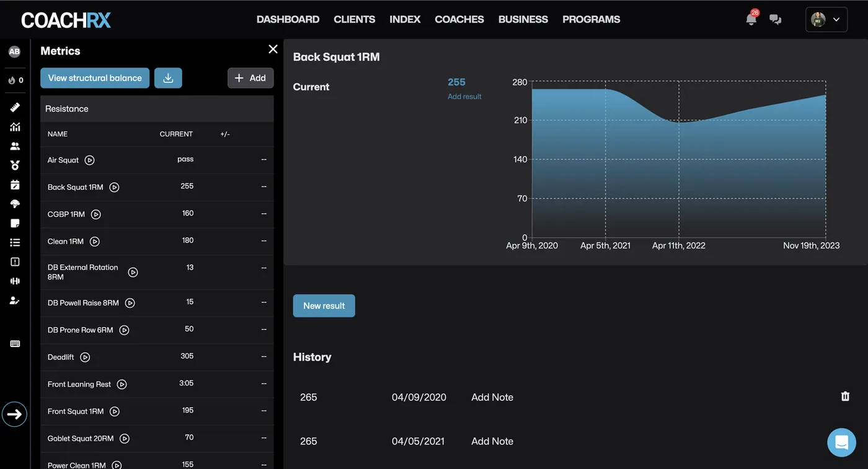The height and width of the screenshot is (469, 868).
Task: Play the Back Squat 1RM video icon
Action: point(114,187)
